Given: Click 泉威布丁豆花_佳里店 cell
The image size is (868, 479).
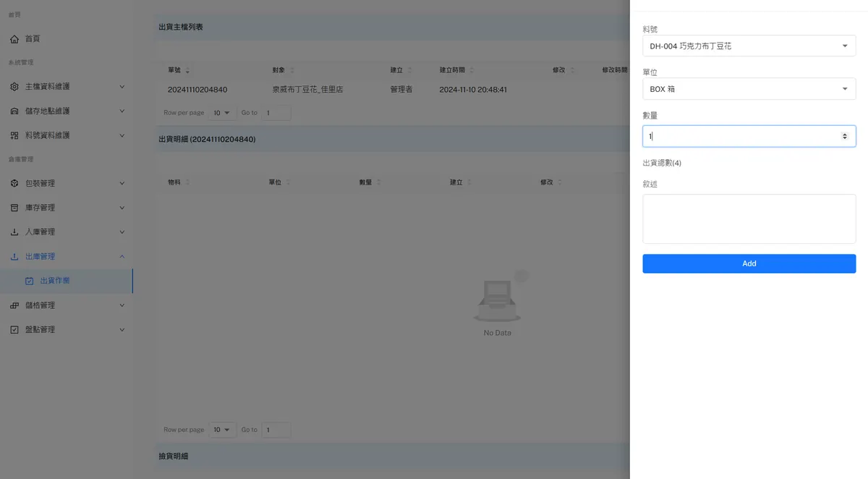Looking at the screenshot, I should pyautogui.click(x=307, y=90).
